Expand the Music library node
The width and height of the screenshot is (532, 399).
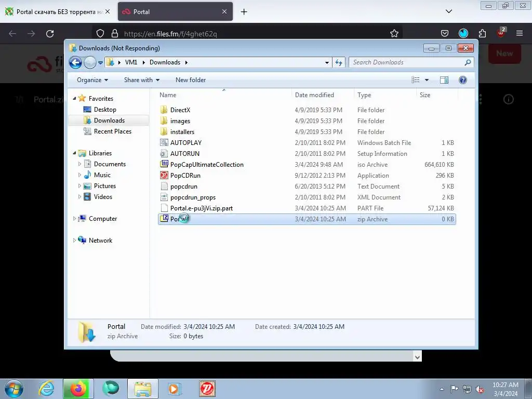[x=79, y=175]
